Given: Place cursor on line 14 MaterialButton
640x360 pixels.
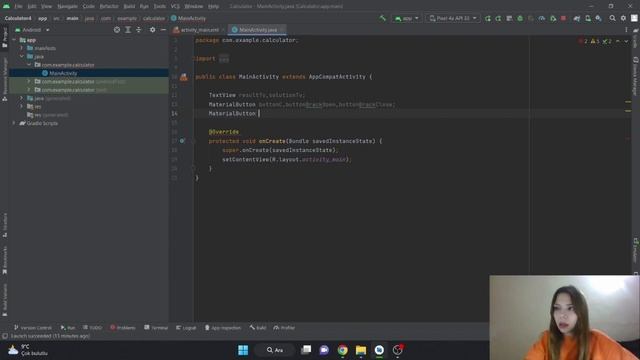Looking at the screenshot, I should 232,113.
